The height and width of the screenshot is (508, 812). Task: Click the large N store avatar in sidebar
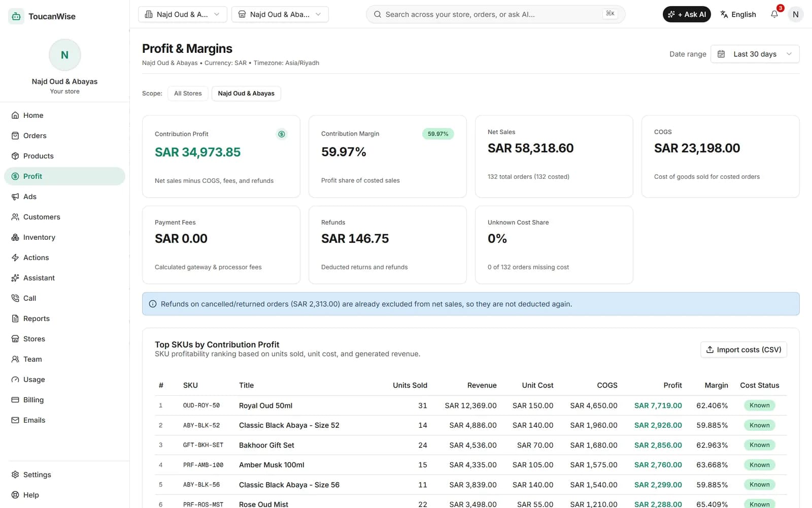click(64, 55)
